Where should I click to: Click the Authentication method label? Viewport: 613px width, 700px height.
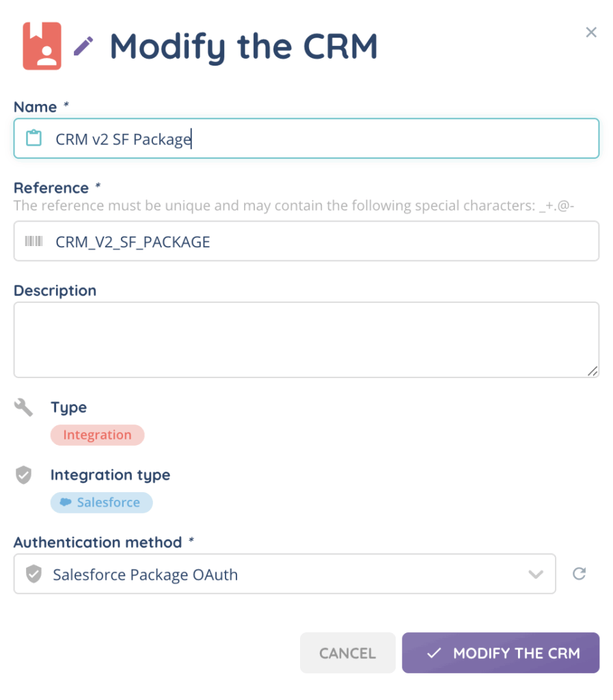pos(98,542)
